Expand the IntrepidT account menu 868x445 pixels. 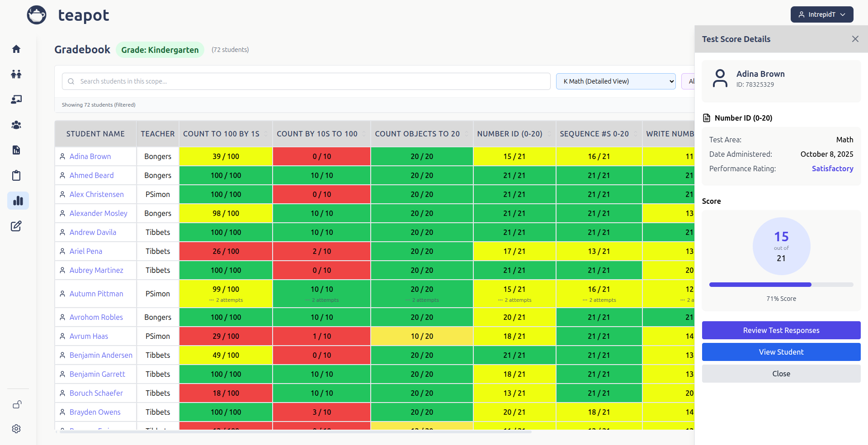[x=821, y=14]
